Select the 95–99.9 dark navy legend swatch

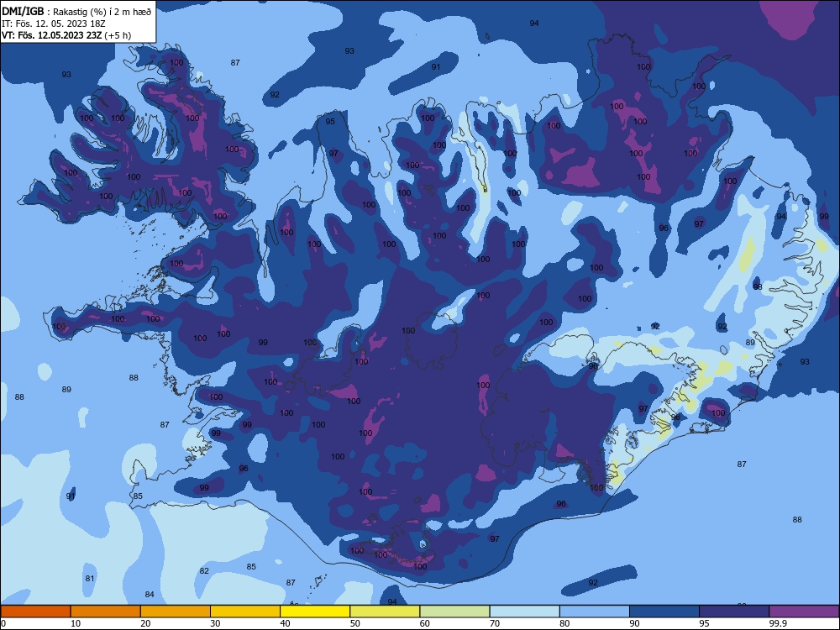[734, 612]
